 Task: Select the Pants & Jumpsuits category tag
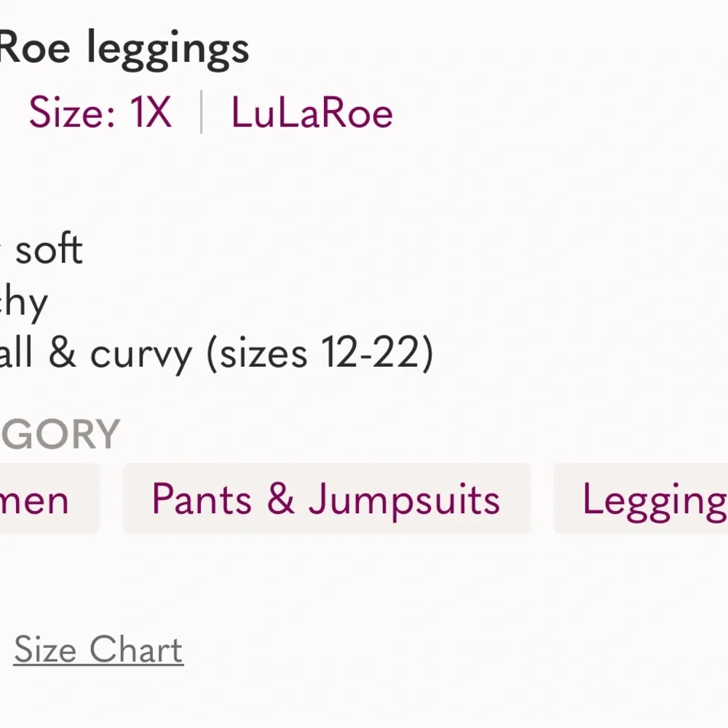coord(326,499)
